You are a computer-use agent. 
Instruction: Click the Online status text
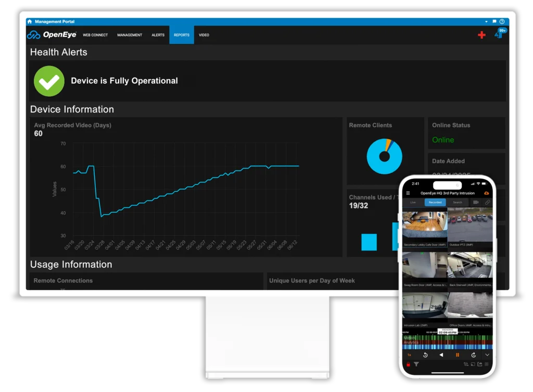443,140
